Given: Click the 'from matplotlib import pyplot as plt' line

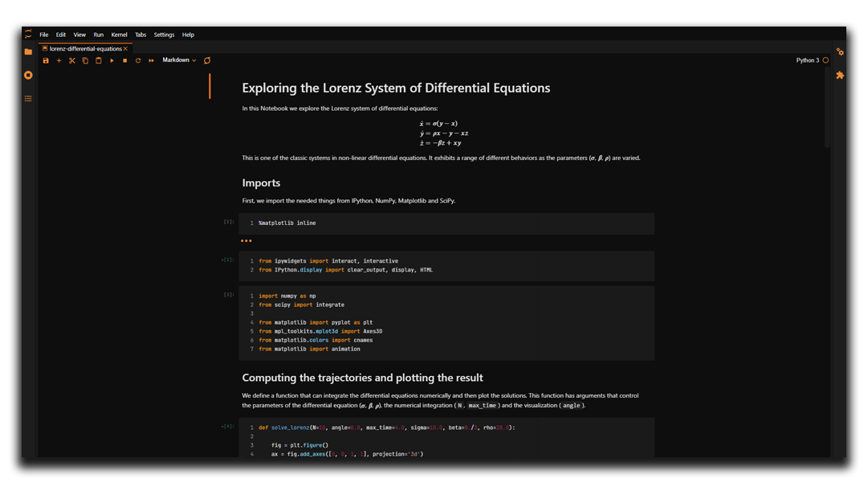Looking at the screenshot, I should 316,322.
